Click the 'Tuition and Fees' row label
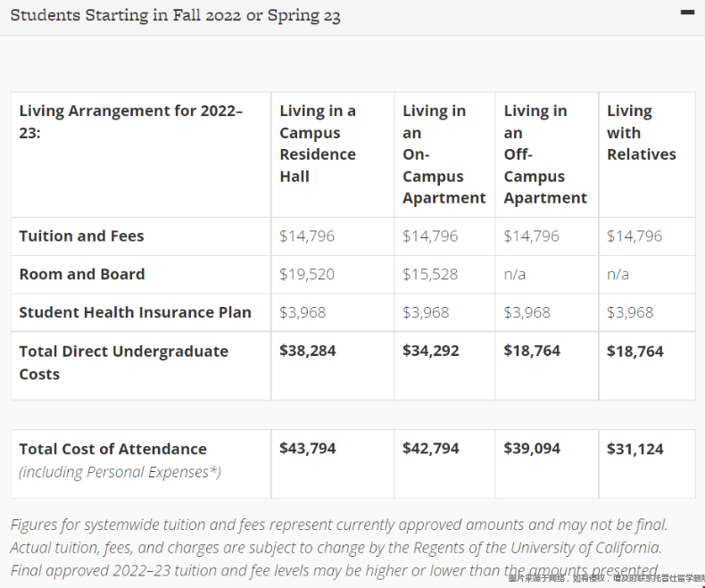The width and height of the screenshot is (705, 588). (81, 236)
